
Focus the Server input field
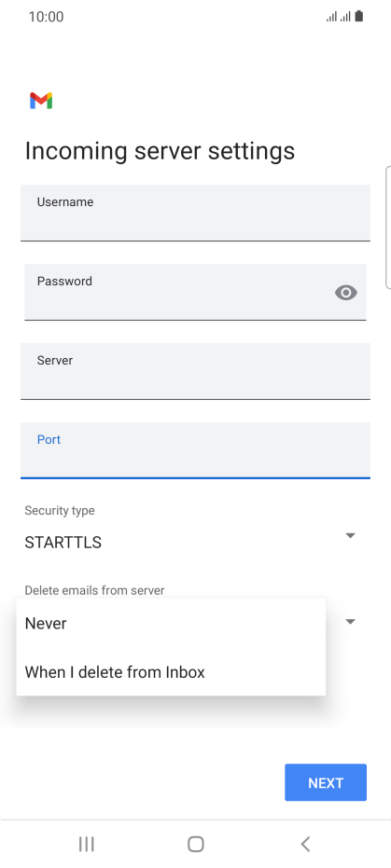point(196,371)
